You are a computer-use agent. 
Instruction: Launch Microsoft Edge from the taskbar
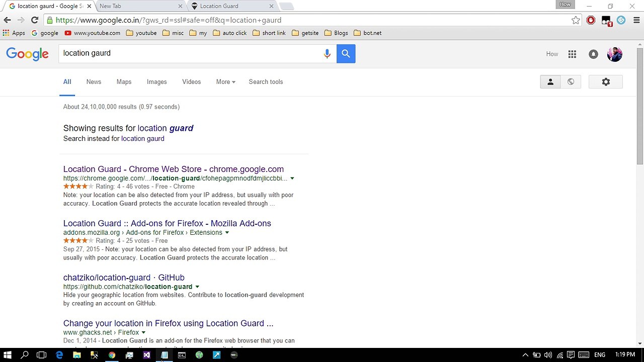pos(59,355)
